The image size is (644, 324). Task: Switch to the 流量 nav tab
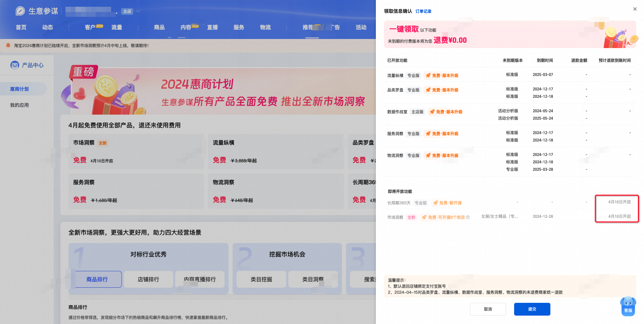[117, 27]
